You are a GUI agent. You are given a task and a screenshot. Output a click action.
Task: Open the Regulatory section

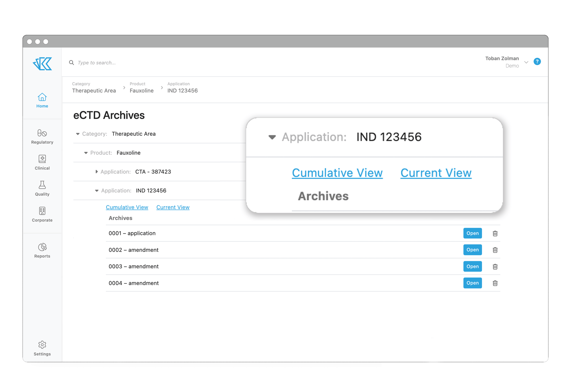tap(42, 137)
